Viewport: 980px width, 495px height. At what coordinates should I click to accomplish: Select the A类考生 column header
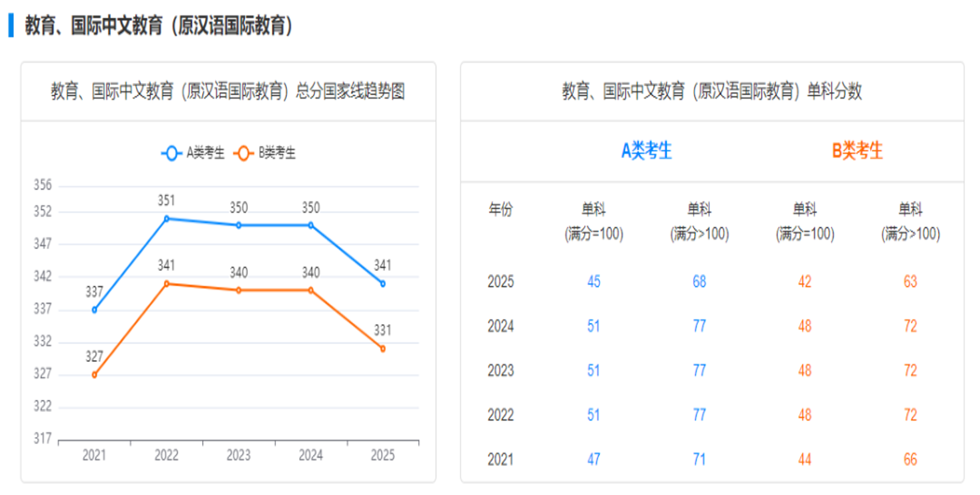646,151
